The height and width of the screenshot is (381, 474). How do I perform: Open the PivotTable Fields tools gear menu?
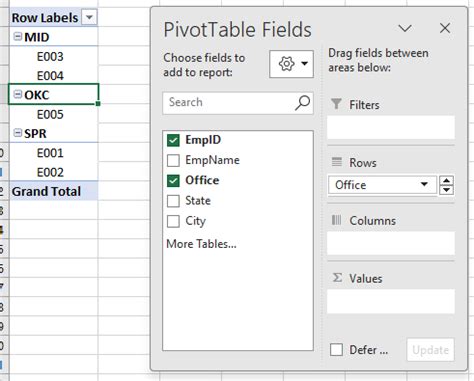[291, 64]
